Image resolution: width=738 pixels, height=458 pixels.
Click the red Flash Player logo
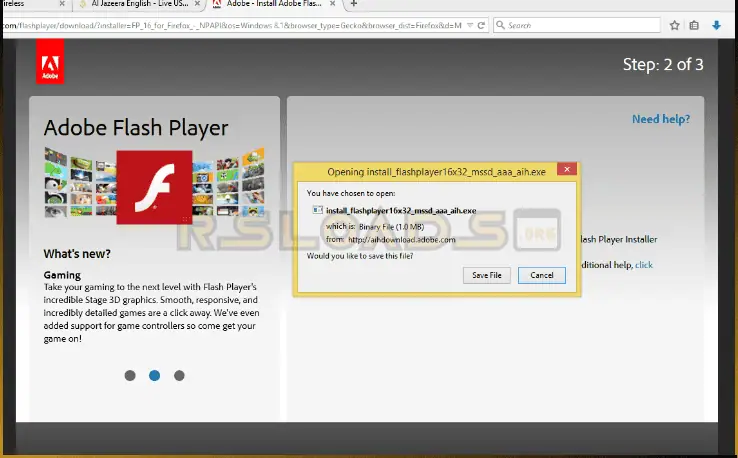point(154,187)
